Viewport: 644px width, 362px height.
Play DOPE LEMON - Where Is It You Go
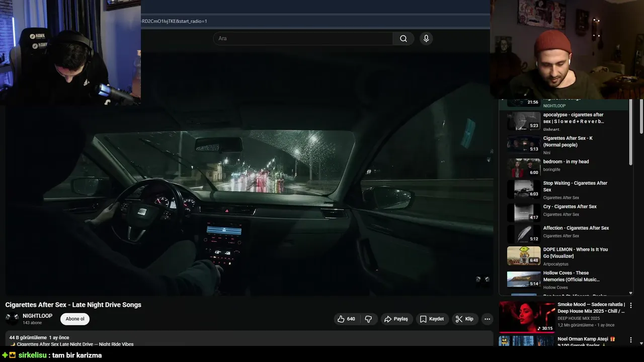click(x=576, y=253)
